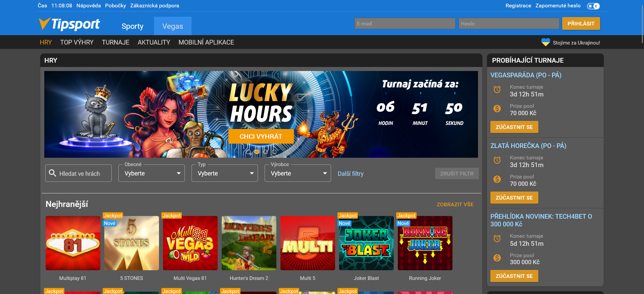This screenshot has width=644, height=294.
Task: Open the Obecné dropdown
Action: [x=152, y=173]
